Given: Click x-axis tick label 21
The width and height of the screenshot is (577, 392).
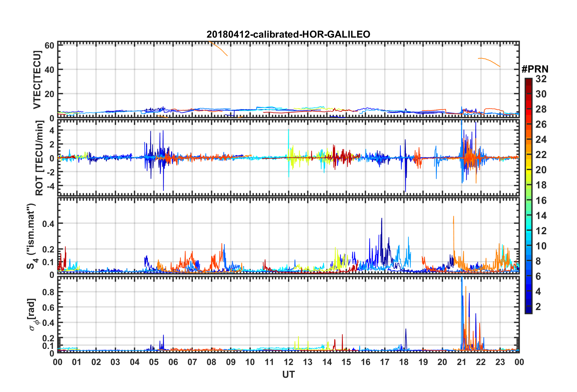Looking at the screenshot, I should [462, 362].
